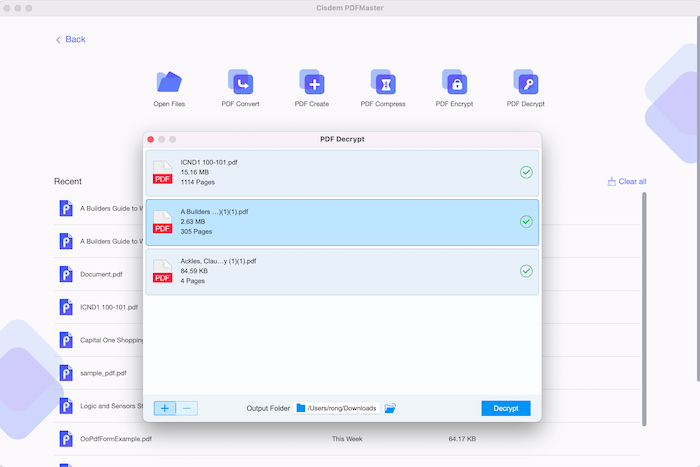Select A Builders ...)(1)(1).pdf row in dialog
The height and width of the screenshot is (467, 700).
(x=342, y=222)
